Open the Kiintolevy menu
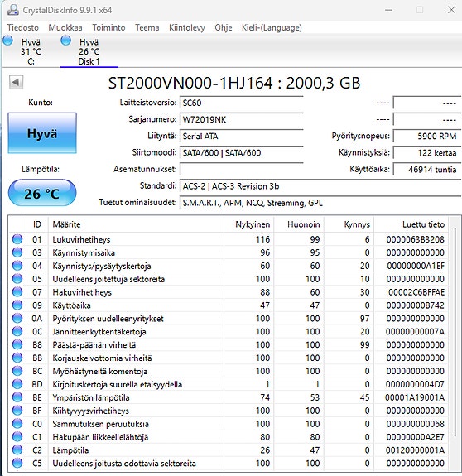Screen dimensions: 462x476 187,27
